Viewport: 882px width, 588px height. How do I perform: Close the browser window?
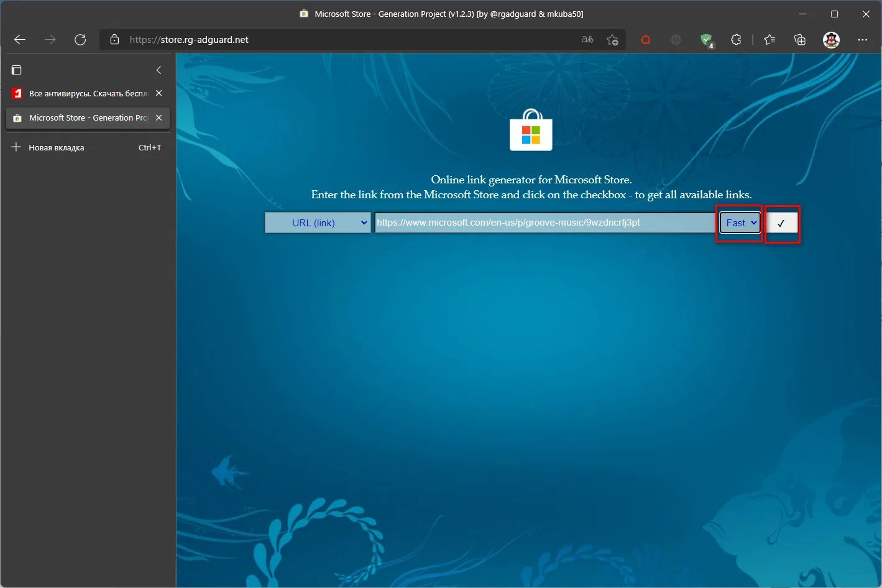coord(866,14)
